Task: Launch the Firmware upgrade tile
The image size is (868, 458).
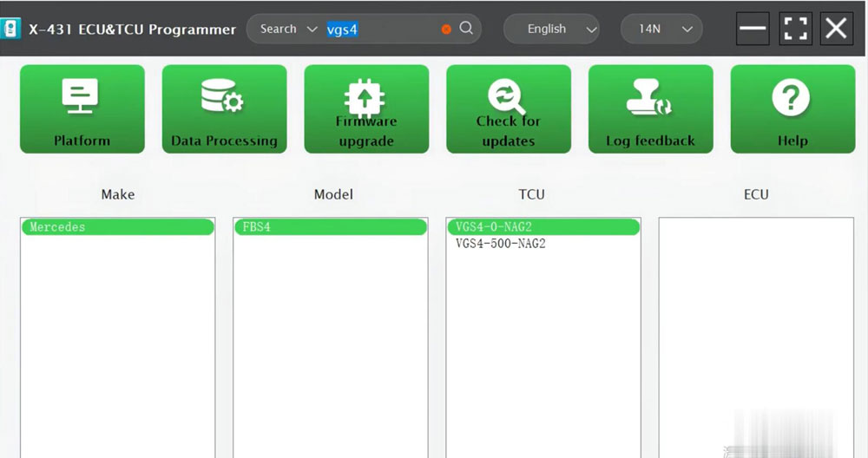Action: (366, 109)
